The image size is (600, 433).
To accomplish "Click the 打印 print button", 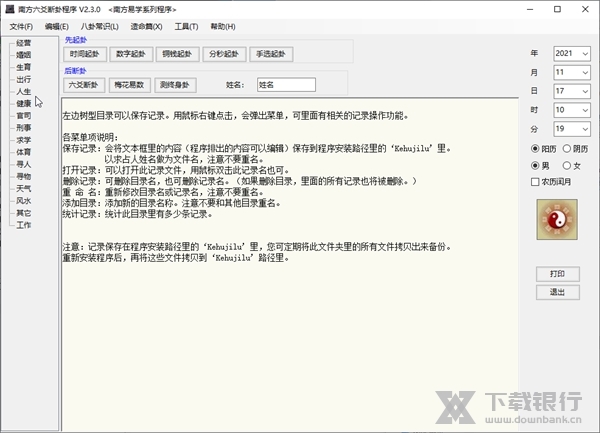I will tap(558, 274).
